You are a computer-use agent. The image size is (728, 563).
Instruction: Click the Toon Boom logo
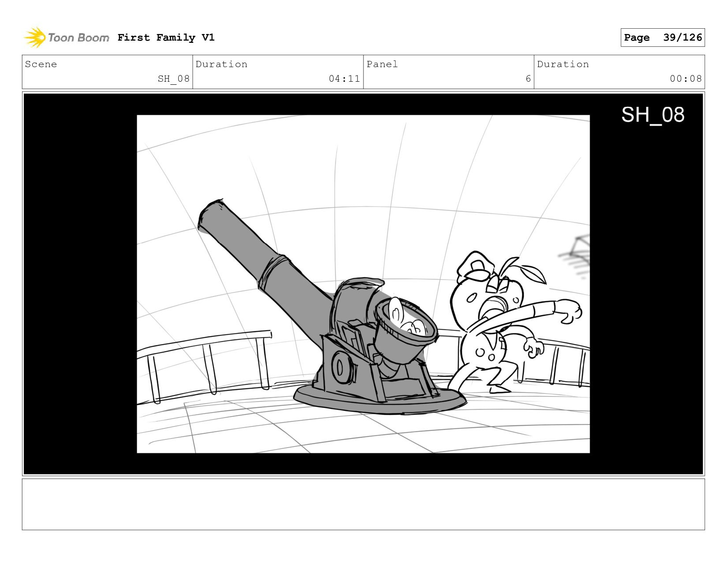tap(66, 38)
